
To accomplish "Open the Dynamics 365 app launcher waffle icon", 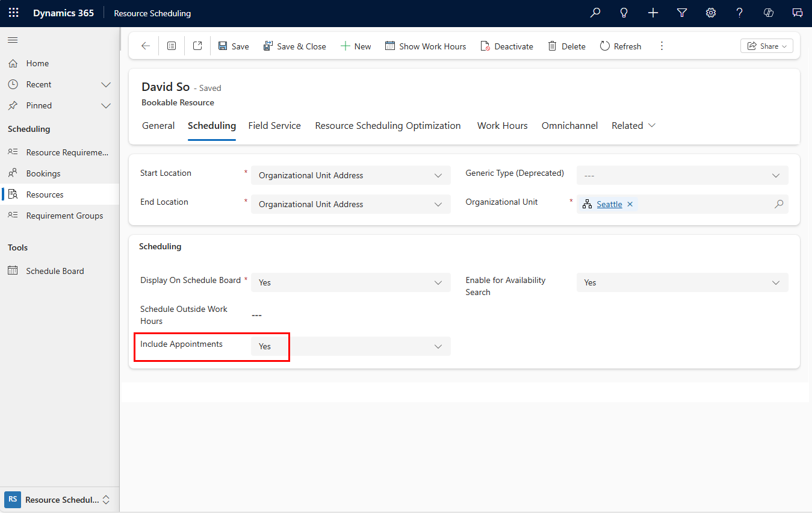I will (x=13, y=12).
